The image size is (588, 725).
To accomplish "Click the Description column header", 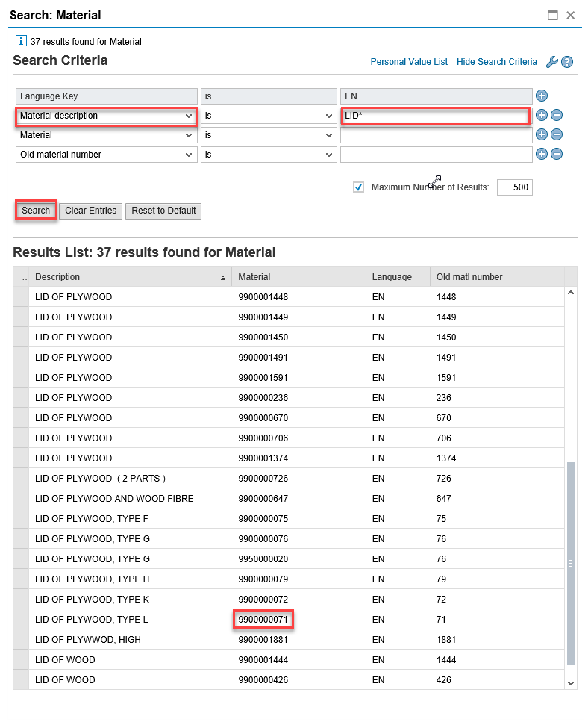I will click(x=130, y=276).
